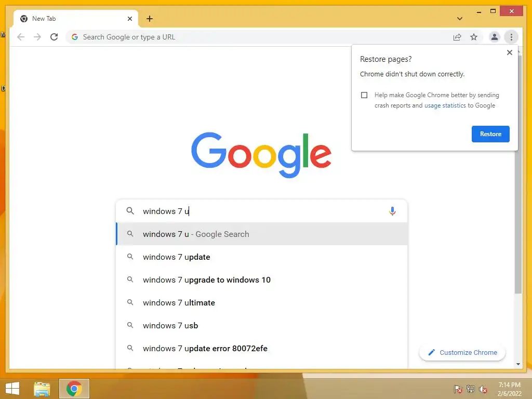Screen dimensions: 532x399
Task: Click the scrollbar down arrow
Action: (518, 364)
